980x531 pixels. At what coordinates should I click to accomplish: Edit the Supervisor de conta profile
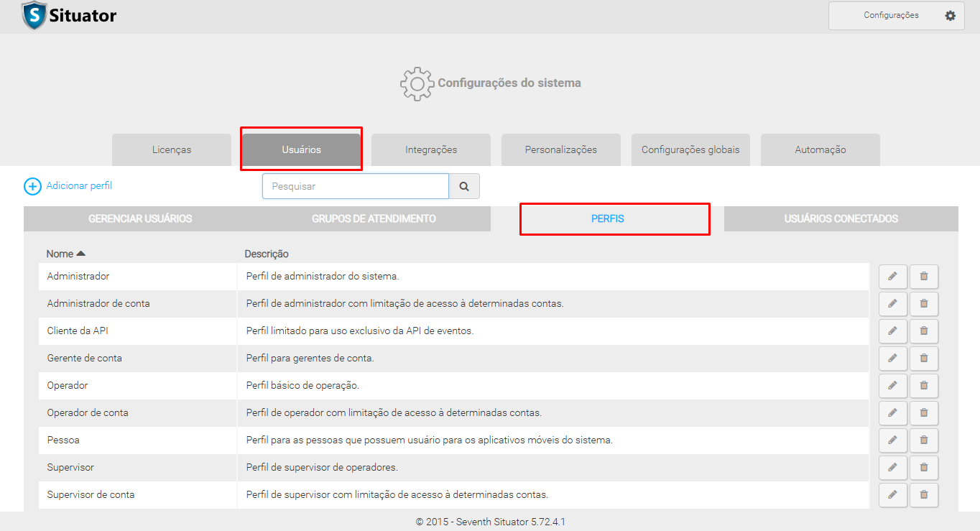coord(892,495)
